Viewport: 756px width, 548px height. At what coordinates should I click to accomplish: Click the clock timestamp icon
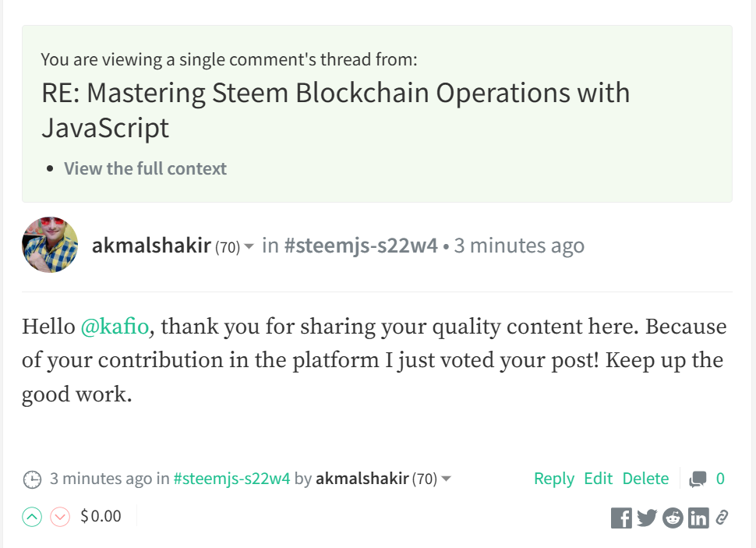coord(32,479)
